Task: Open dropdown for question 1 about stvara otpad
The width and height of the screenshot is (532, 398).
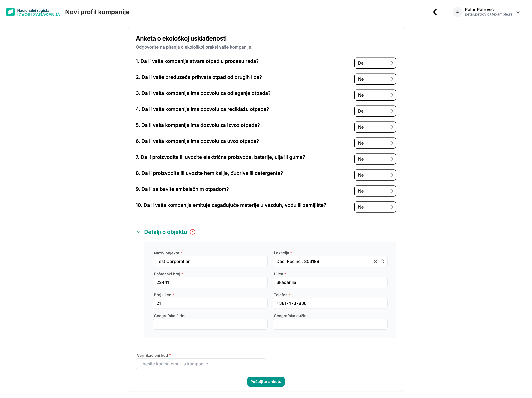Action: (x=375, y=63)
